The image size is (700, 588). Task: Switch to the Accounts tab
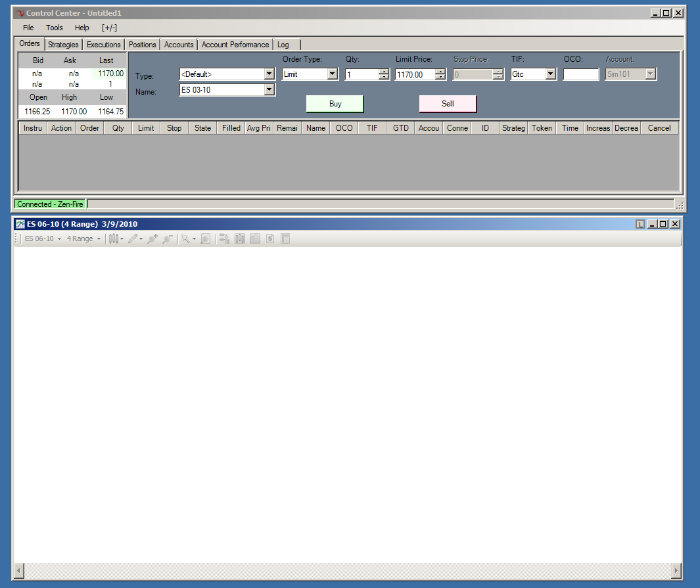[x=179, y=45]
